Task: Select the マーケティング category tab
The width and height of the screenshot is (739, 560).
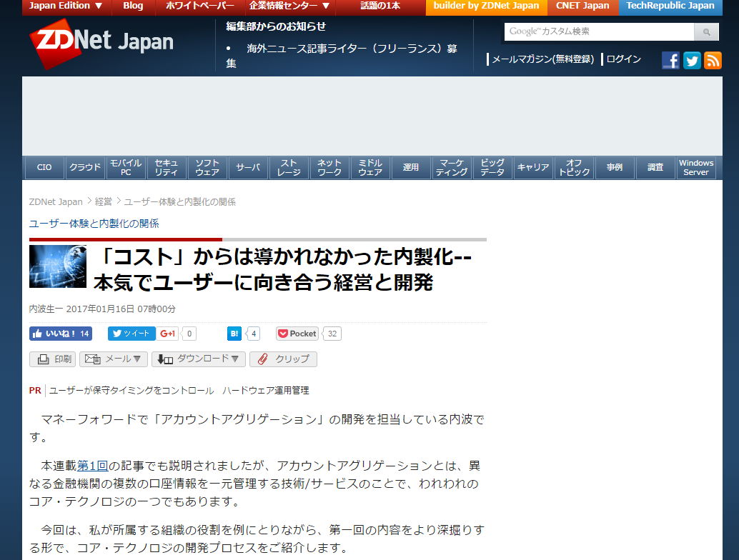Action: 452,168
